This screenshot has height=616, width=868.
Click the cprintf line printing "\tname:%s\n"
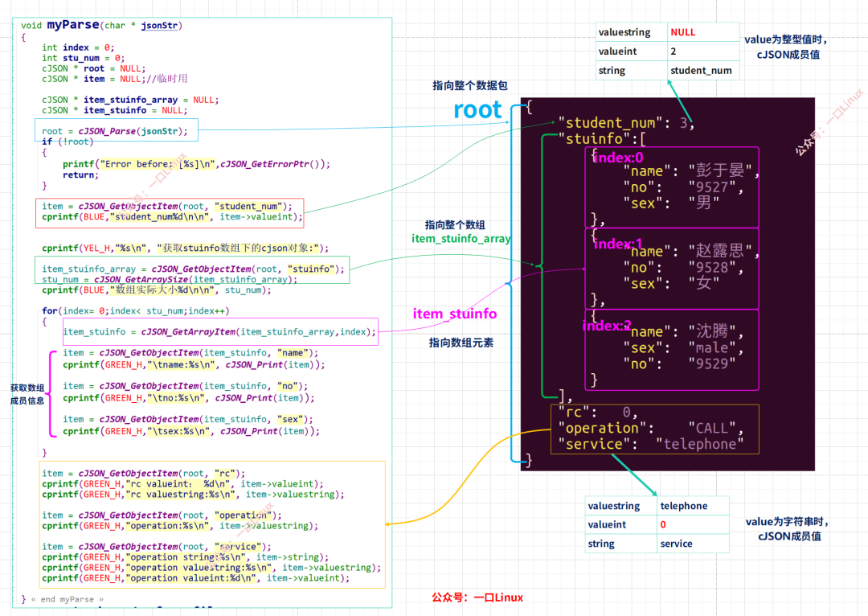tap(194, 365)
